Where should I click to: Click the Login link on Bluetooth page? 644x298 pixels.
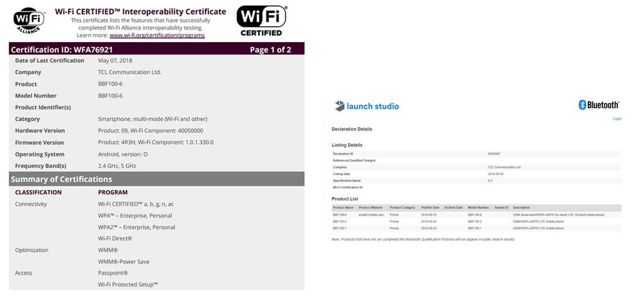617,119
